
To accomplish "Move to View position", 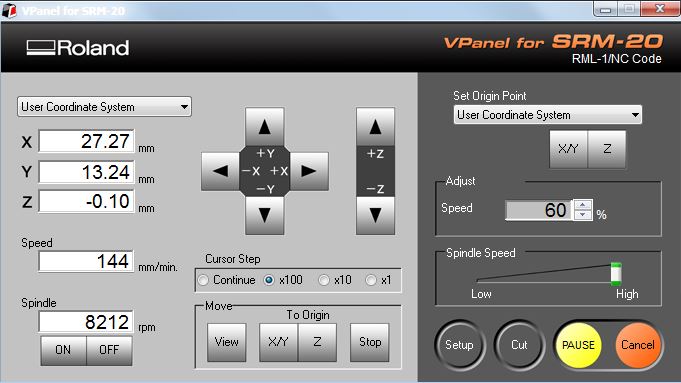I will [x=227, y=342].
